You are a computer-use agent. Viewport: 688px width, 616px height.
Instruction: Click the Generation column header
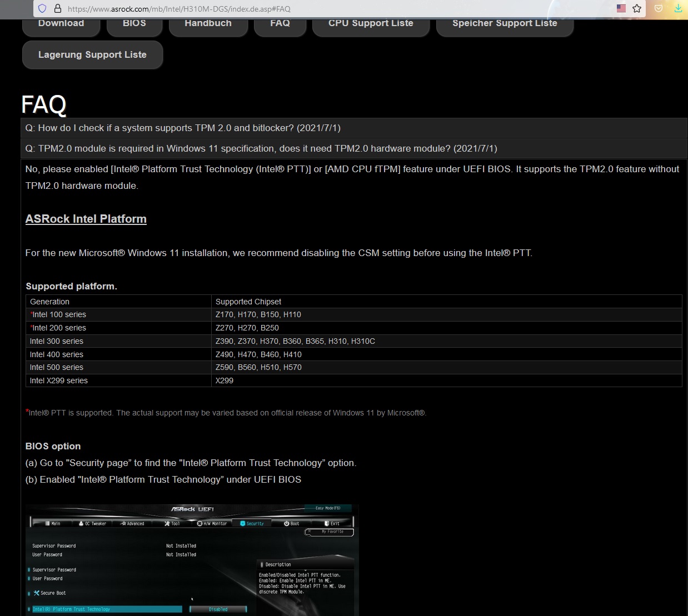point(118,302)
